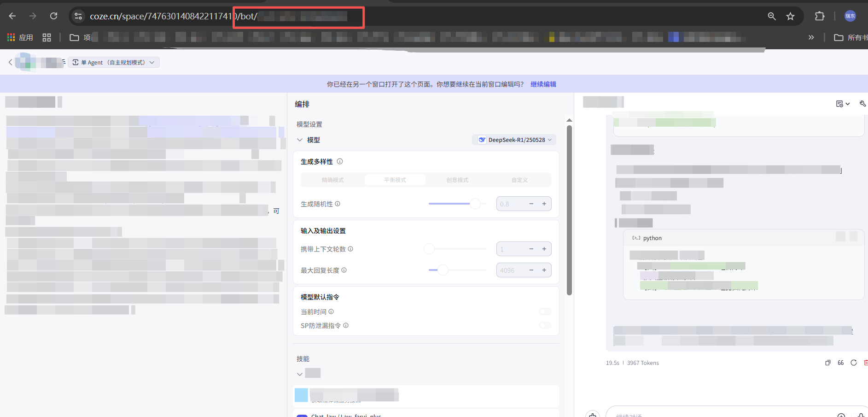The image size is (868, 417).
Task: Open the tab groups grid icon
Action: click(x=47, y=37)
